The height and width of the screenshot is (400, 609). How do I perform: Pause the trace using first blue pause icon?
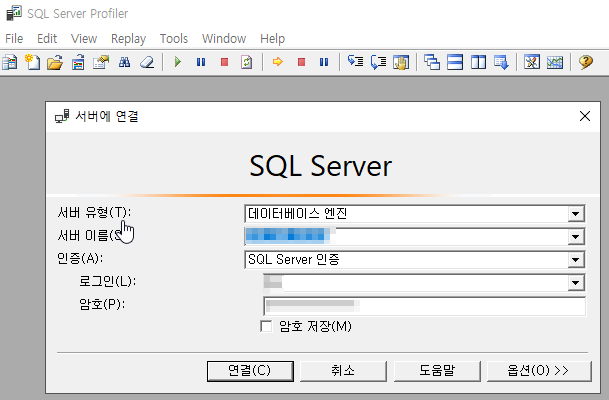[x=201, y=62]
